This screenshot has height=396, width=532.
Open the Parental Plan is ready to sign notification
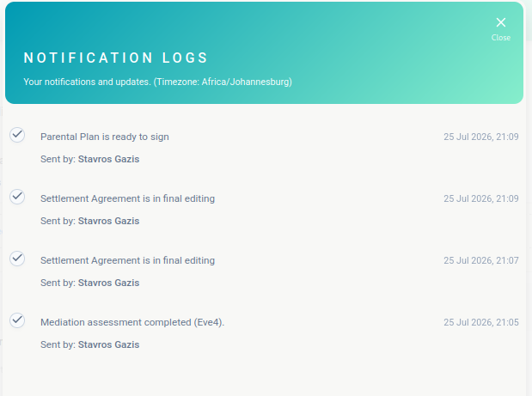[x=105, y=137]
